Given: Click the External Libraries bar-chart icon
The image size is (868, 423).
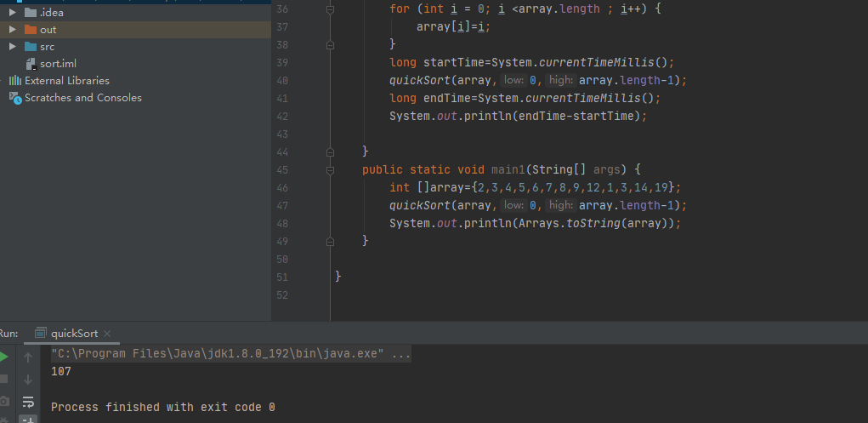Looking at the screenshot, I should (15, 80).
